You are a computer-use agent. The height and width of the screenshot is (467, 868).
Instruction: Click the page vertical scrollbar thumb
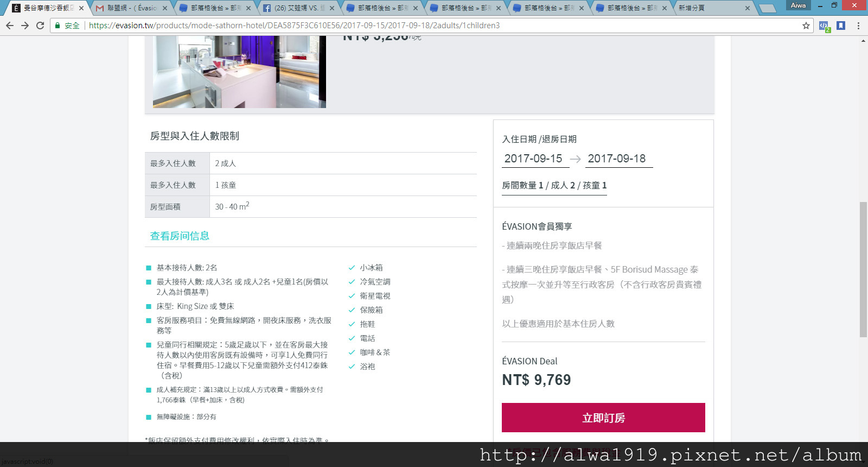[x=863, y=269]
